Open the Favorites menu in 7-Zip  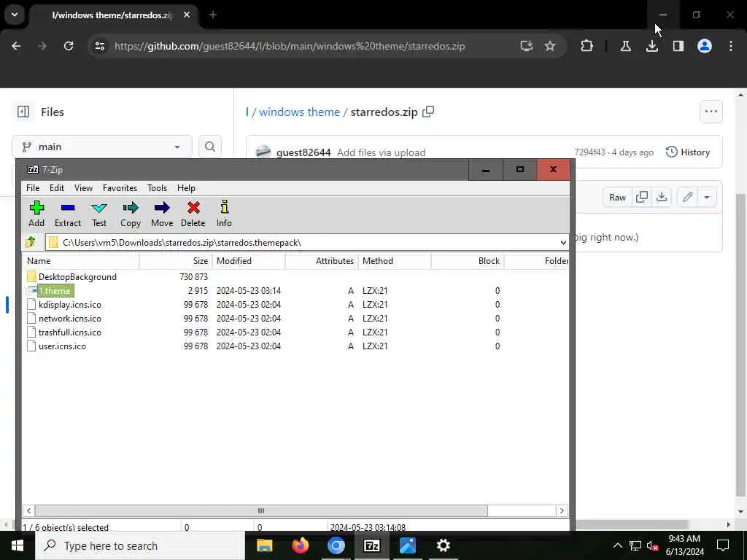click(120, 187)
